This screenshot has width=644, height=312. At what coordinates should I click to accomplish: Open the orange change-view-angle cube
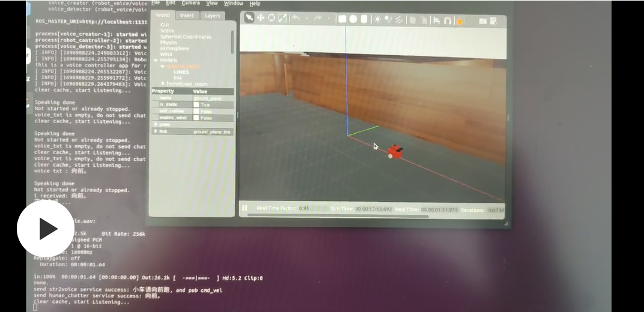coord(460,21)
